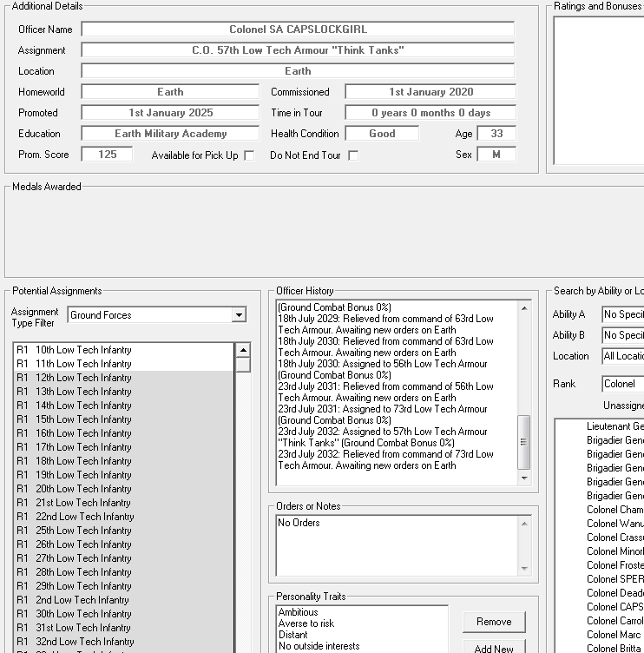Select the Ambitious personality trait

(x=362, y=612)
